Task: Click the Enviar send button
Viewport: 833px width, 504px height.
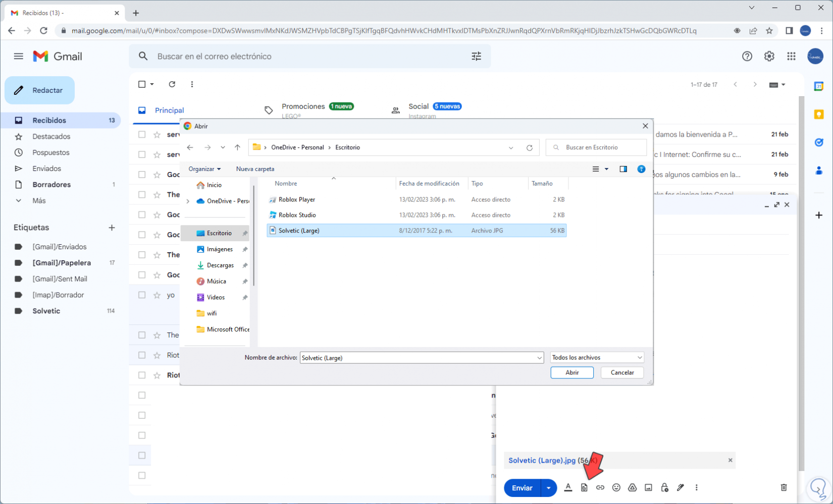Action: pos(522,488)
